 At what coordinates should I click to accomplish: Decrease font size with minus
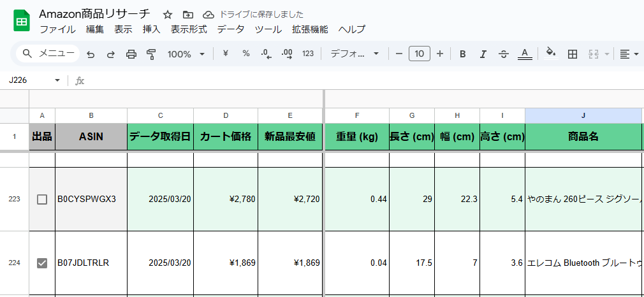click(399, 54)
